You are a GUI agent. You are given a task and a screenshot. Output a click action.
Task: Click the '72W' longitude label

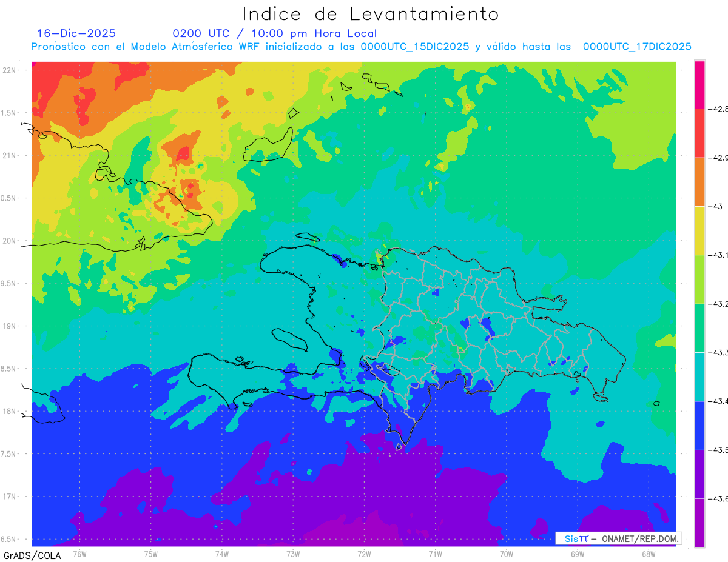[x=364, y=554]
